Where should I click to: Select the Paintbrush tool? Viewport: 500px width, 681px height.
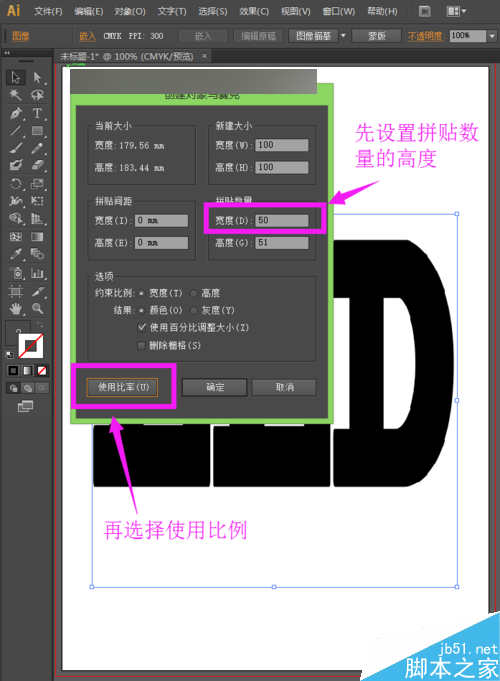point(16,148)
